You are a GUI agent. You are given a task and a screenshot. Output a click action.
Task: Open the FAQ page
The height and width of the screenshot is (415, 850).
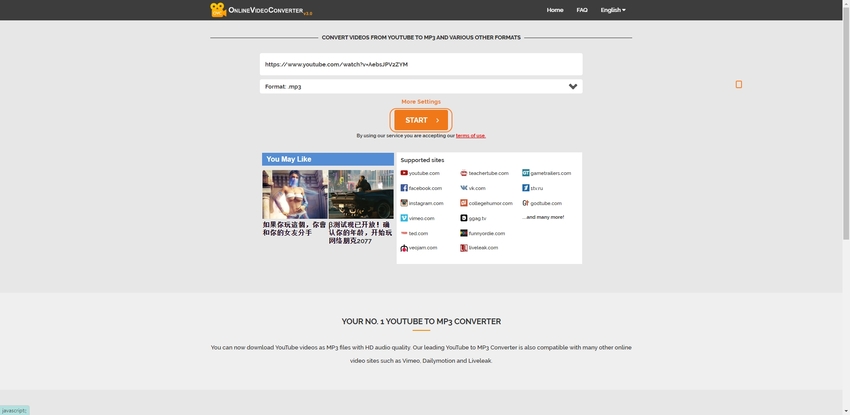tap(582, 10)
